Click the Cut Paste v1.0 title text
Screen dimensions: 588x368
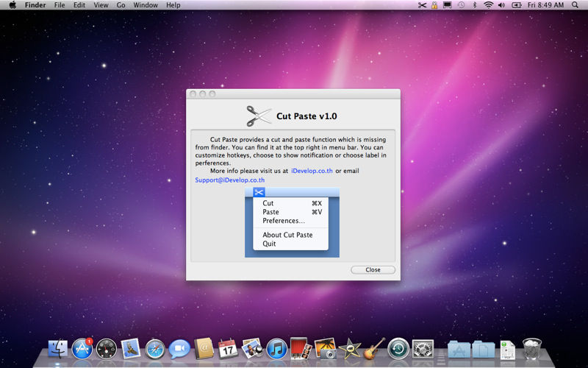[306, 116]
